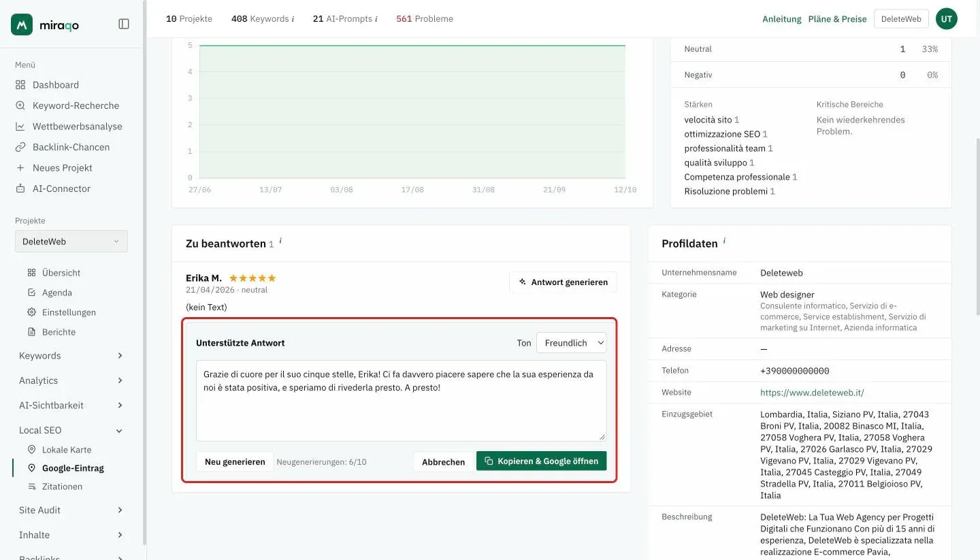The height and width of the screenshot is (560, 980).
Task: Open Agenda under the project
Action: [x=56, y=293]
